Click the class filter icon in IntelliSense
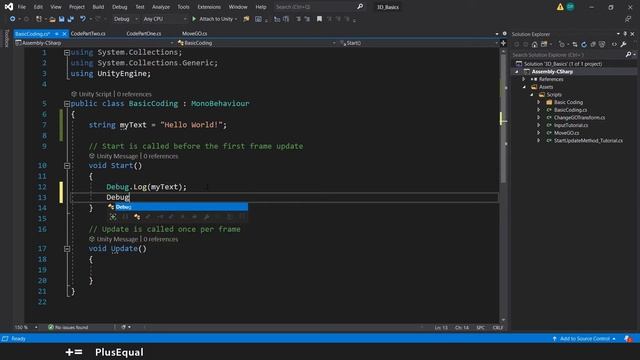This screenshot has width=640, height=360. (137, 217)
